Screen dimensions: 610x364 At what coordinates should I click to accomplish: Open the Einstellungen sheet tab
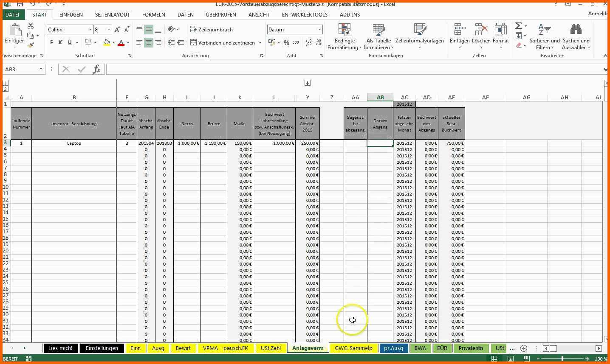[102, 348]
